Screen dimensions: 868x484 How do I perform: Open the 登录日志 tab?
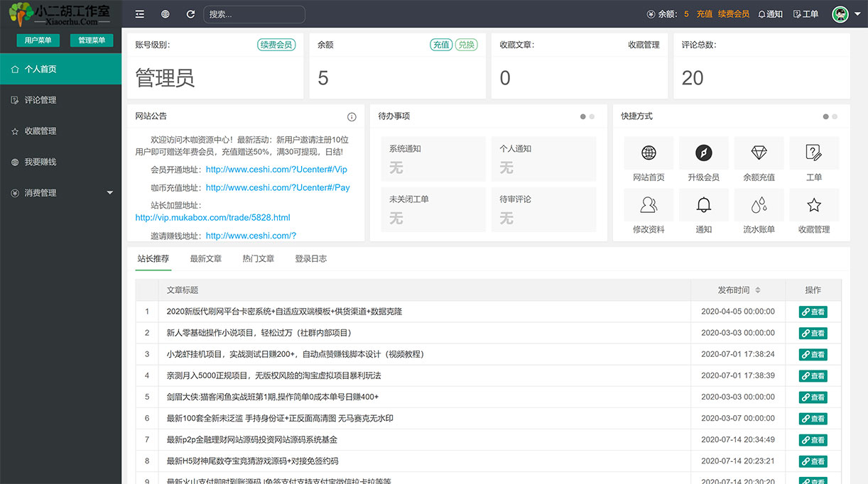click(309, 258)
